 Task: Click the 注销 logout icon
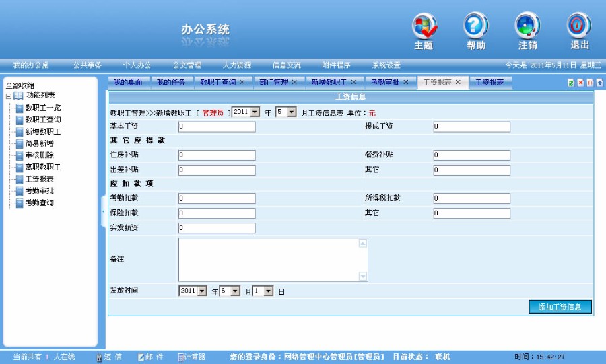click(x=527, y=26)
